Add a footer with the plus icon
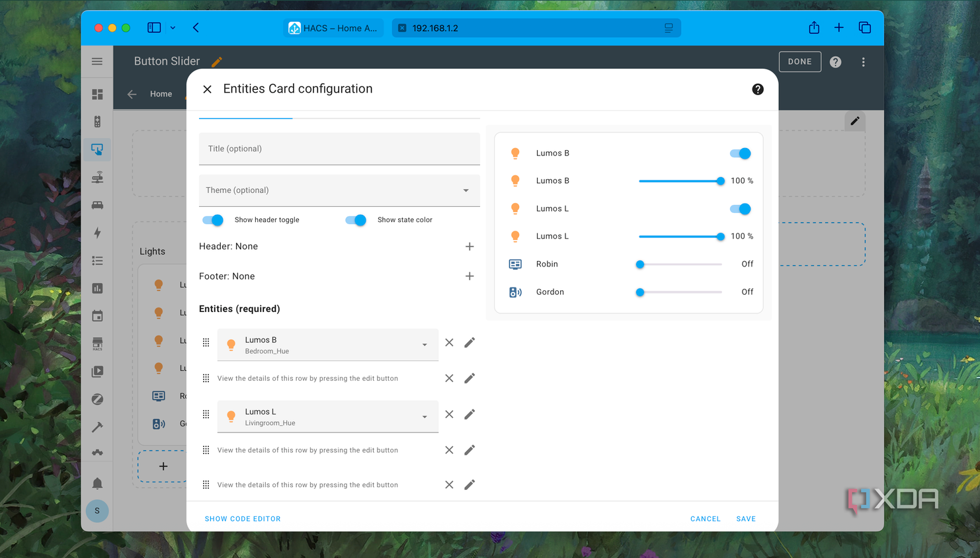 tap(470, 276)
